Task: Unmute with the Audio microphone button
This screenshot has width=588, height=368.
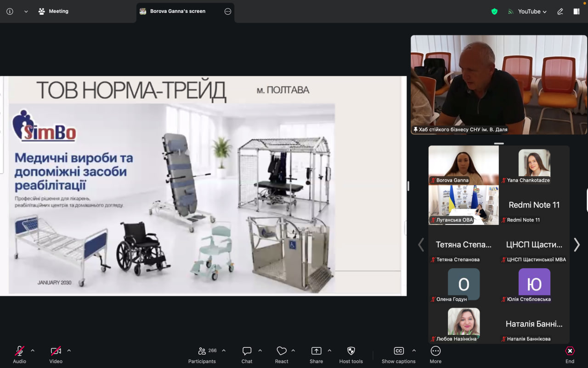Action: [19, 355]
